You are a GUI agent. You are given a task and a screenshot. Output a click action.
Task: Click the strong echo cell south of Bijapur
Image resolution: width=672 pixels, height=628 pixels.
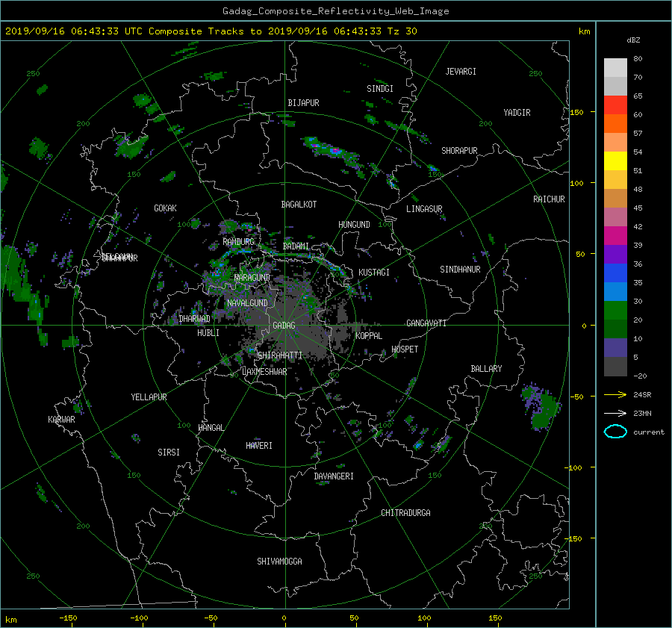[334, 151]
